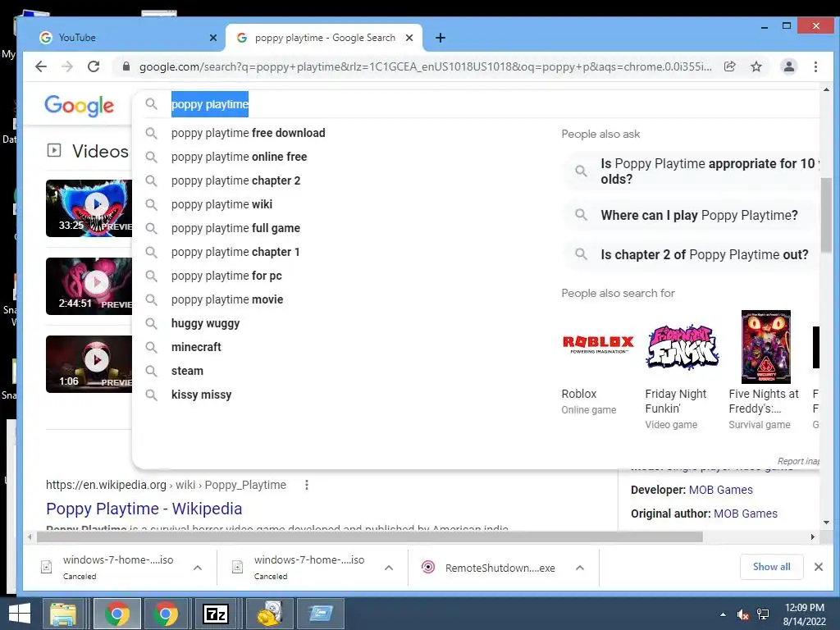The width and height of the screenshot is (840, 630).
Task: Click the Report inappropriate predictions link
Action: point(798,461)
